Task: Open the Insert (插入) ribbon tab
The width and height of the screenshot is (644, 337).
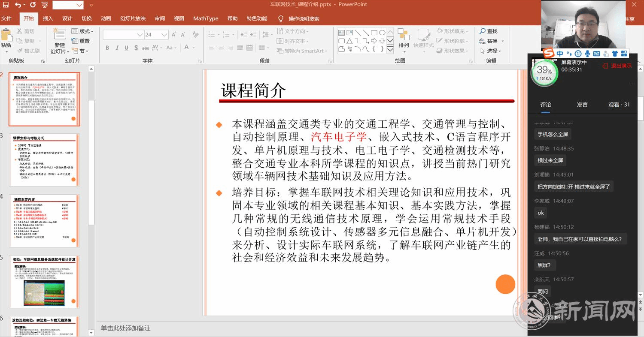Action: click(x=48, y=18)
